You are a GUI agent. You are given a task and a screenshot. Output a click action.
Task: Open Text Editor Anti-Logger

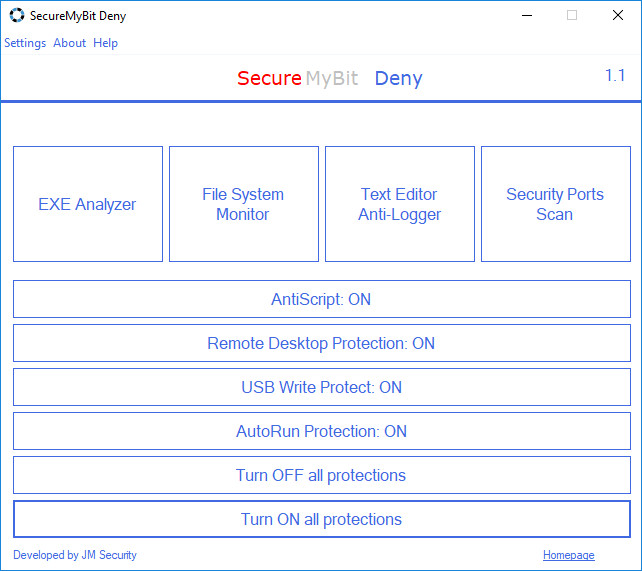(x=400, y=204)
